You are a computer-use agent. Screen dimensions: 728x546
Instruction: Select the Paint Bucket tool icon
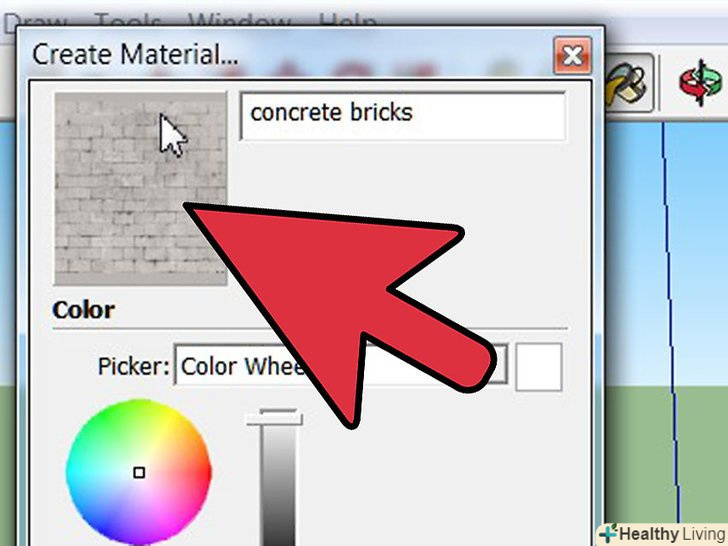click(629, 83)
